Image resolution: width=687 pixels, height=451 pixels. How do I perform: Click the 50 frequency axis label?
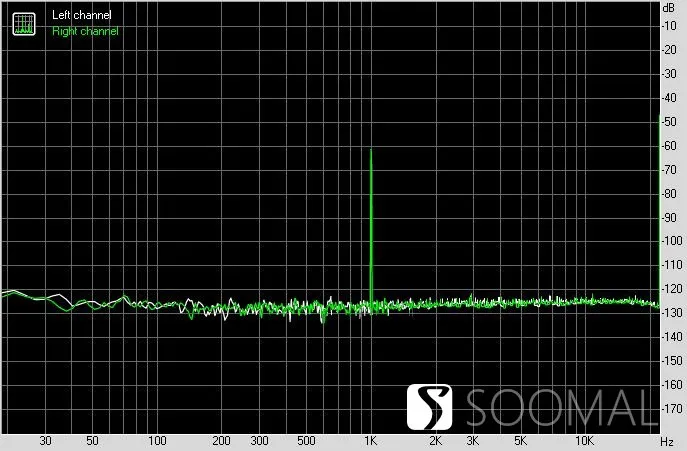point(92,441)
